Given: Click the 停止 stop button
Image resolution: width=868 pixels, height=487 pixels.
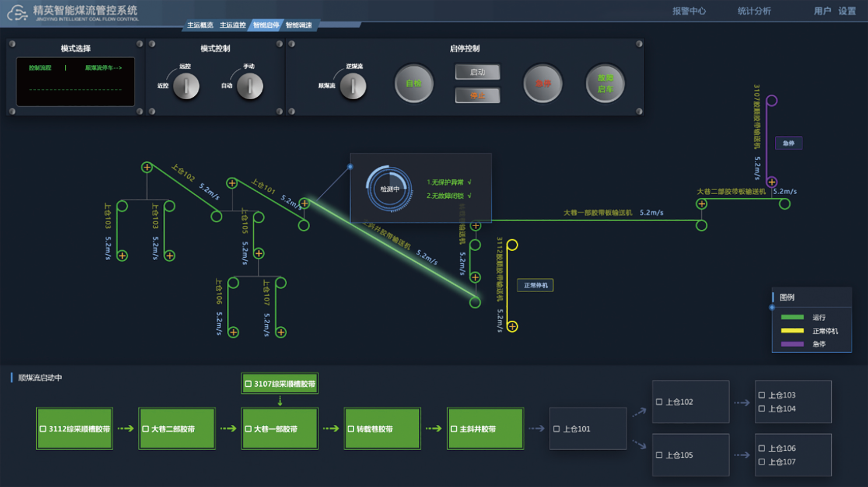Looking at the screenshot, I should (x=477, y=95).
